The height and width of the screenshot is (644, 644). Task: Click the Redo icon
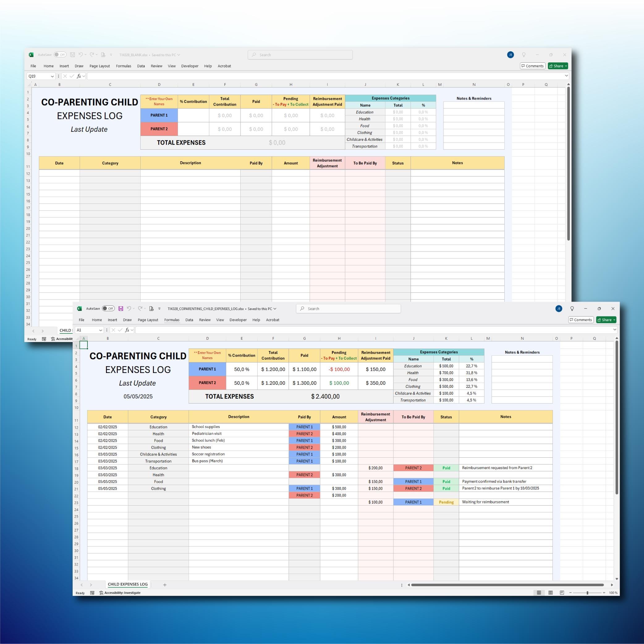tap(141, 309)
